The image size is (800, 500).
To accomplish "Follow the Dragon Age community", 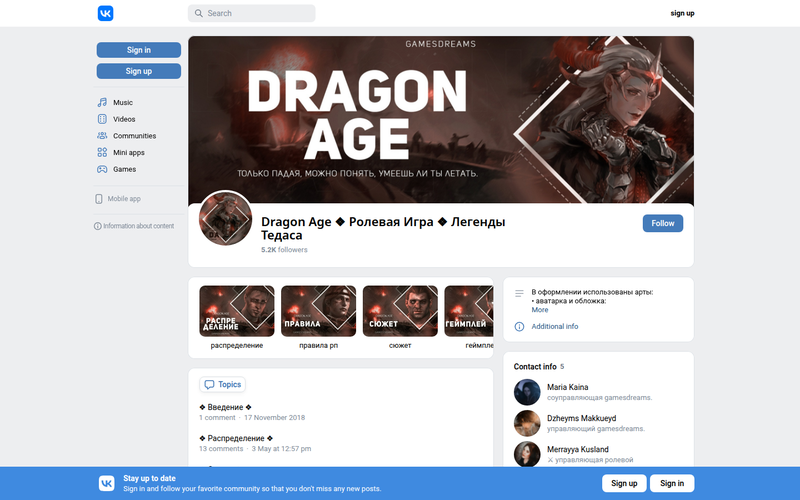I will point(663,223).
